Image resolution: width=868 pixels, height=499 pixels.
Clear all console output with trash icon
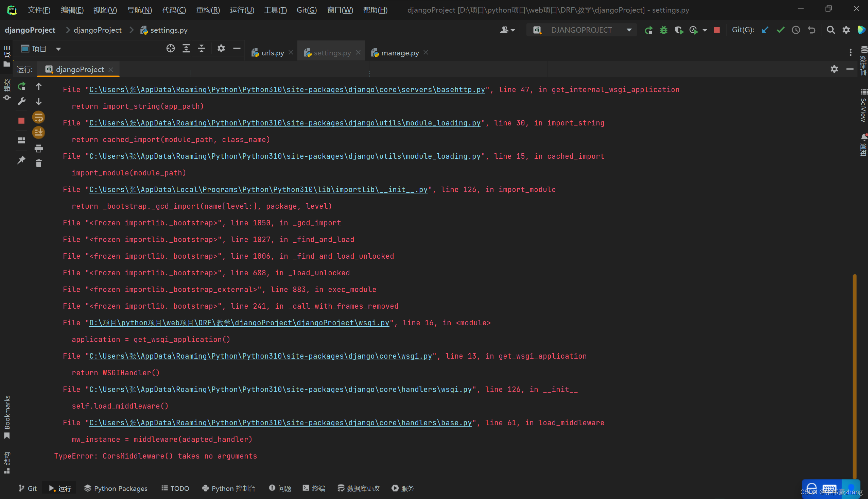coord(38,164)
